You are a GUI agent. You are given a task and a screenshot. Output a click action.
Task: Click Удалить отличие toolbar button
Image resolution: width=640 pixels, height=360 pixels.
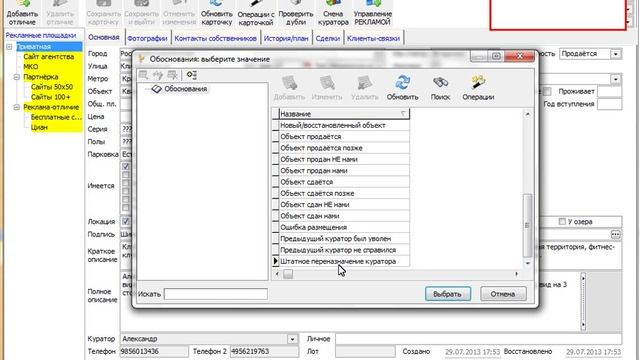[60, 12]
